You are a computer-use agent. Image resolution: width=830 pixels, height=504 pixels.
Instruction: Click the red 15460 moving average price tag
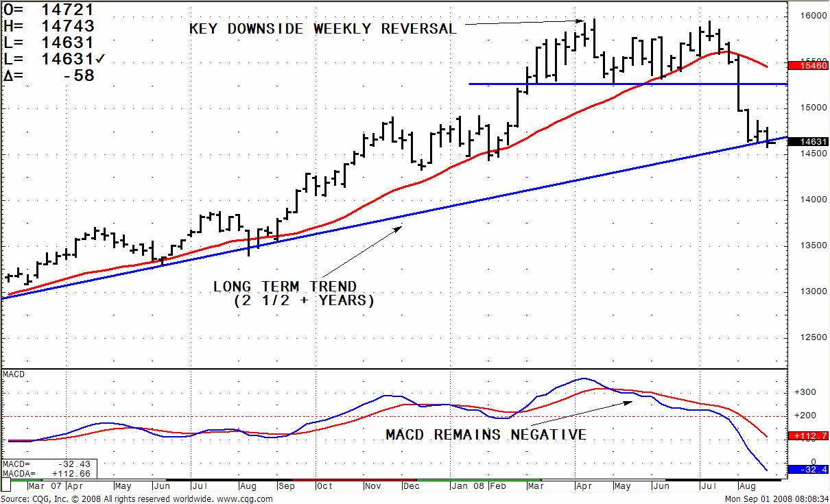point(808,66)
